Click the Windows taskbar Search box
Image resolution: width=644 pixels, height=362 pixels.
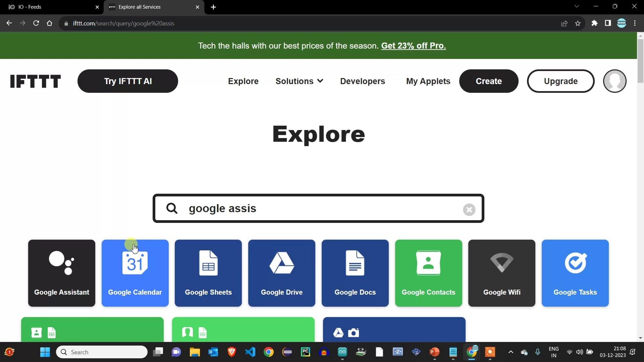(102, 352)
